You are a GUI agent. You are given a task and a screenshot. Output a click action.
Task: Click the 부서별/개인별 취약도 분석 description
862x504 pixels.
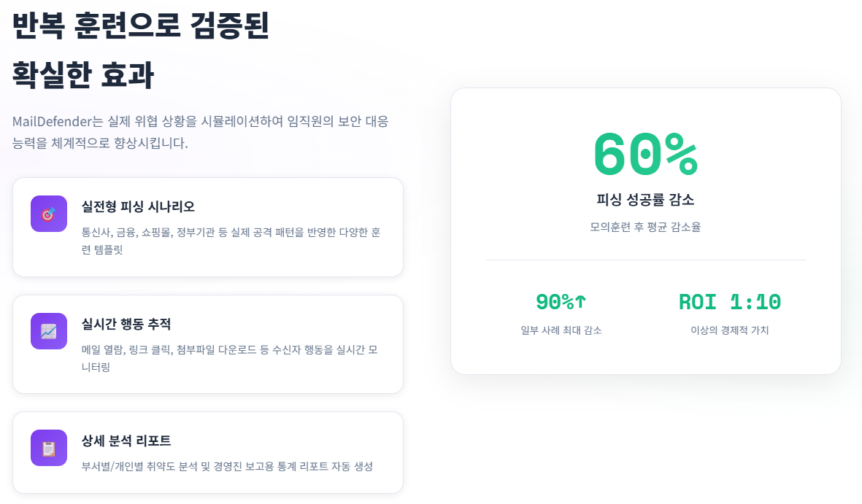coord(227,466)
